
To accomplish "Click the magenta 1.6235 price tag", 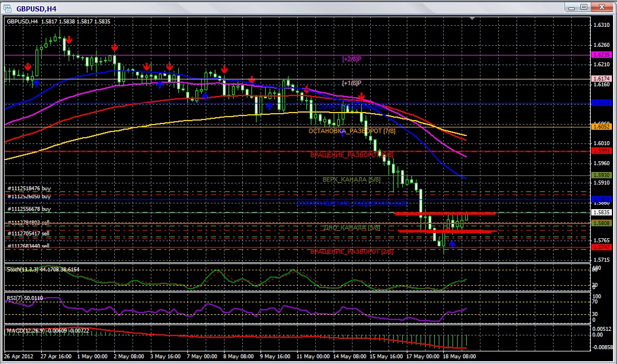I will tap(601, 54).
